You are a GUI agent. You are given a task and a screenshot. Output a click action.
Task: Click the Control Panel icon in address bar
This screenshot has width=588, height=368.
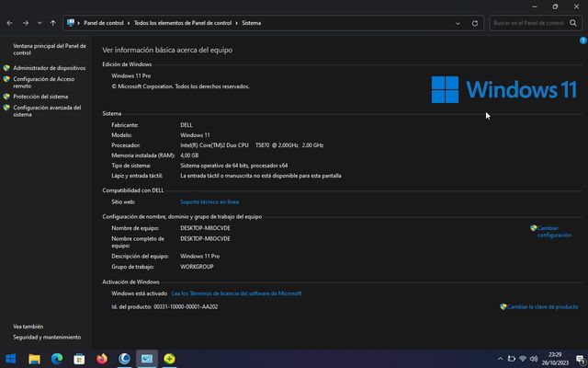coord(71,23)
